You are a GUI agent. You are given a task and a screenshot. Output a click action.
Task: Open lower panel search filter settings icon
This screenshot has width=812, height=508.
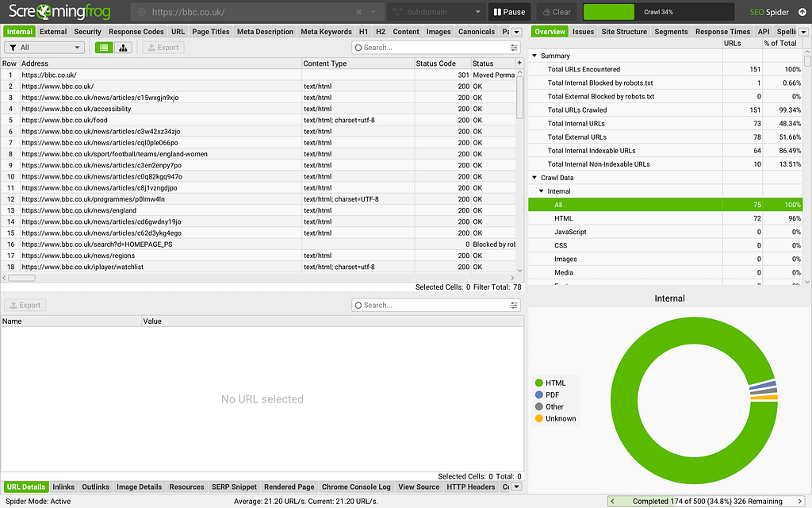[x=513, y=306]
